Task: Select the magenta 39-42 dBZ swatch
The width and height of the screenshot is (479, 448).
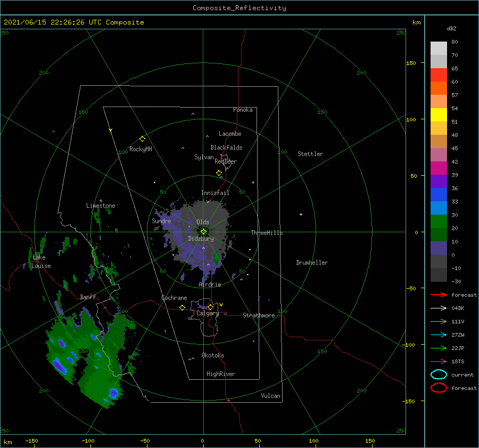Action: click(439, 168)
